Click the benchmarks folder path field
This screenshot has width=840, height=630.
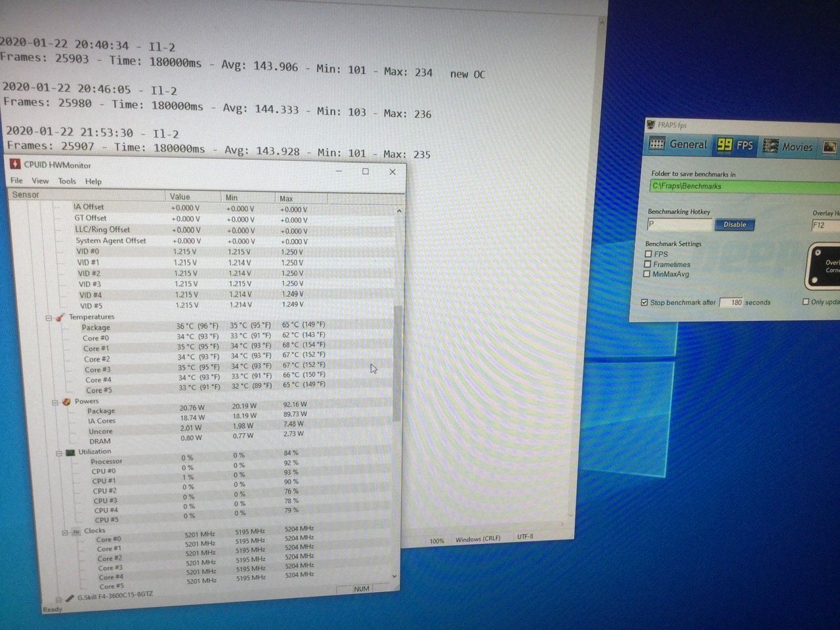745,186
